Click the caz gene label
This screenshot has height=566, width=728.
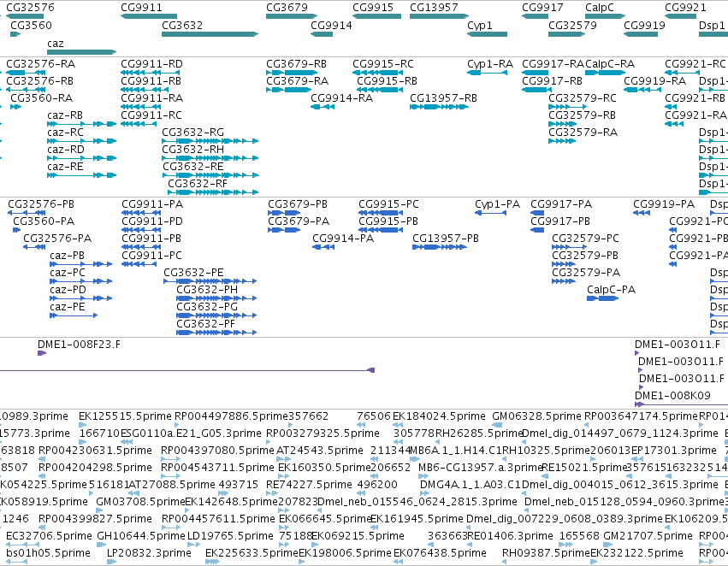[x=56, y=43]
